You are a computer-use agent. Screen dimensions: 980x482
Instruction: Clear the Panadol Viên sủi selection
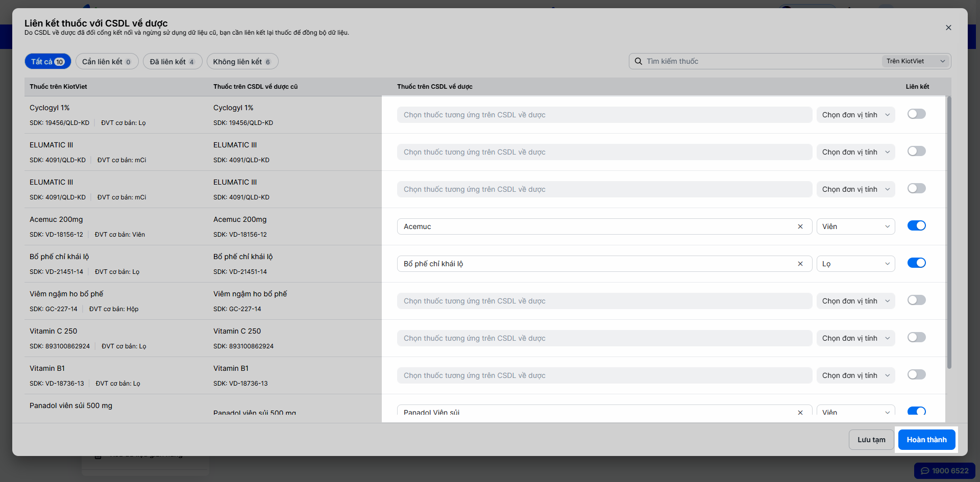(800, 412)
